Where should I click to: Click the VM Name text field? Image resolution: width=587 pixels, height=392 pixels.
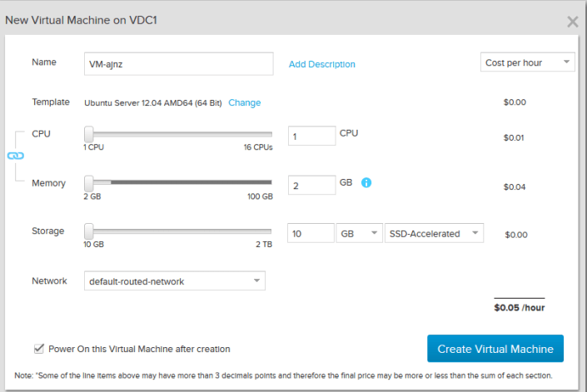coord(179,64)
